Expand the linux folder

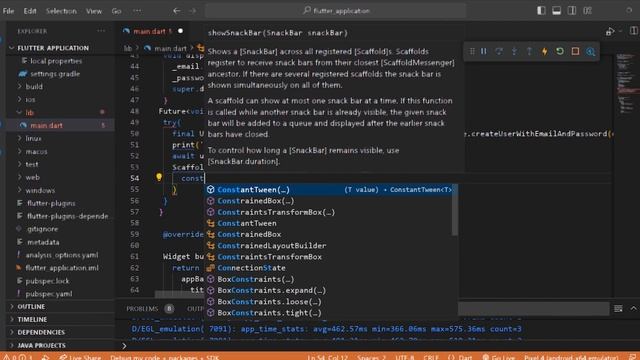[x=33, y=138]
